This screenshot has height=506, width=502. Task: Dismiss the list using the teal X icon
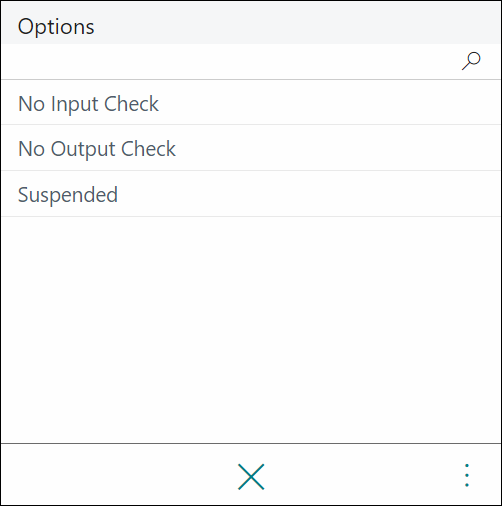pyautogui.click(x=251, y=476)
